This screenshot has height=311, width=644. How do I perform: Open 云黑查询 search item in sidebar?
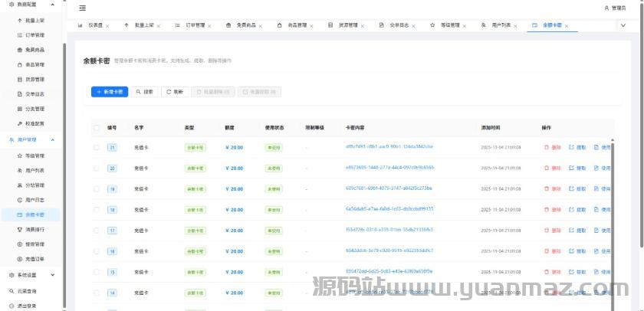26,291
